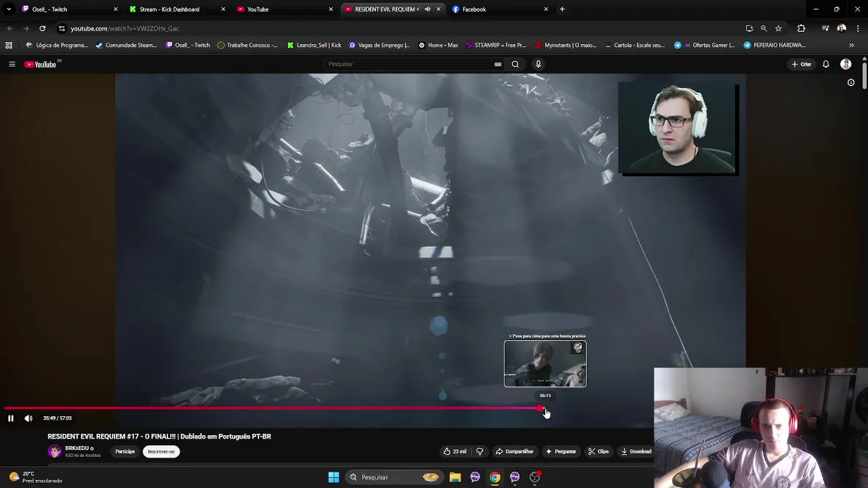868x488 pixels.
Task: Open the Comunidade Steam bookmark
Action: click(x=127, y=45)
